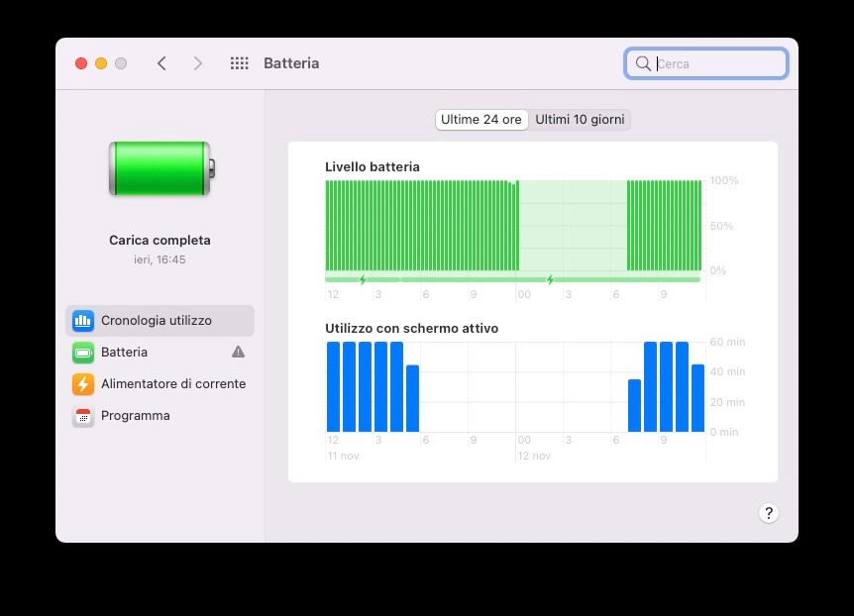Open the show-all preferences grid
This screenshot has height=616, width=854.
click(x=239, y=63)
